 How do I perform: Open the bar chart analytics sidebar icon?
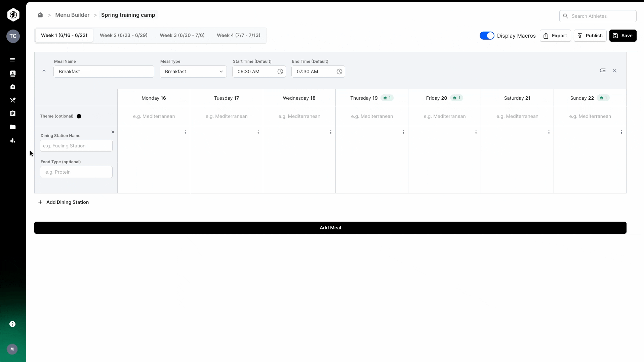click(x=12, y=140)
